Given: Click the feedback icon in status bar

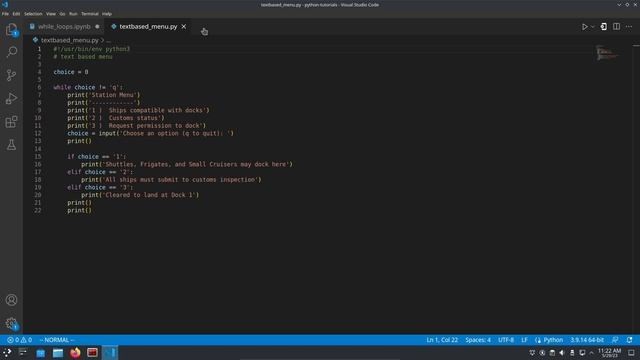Looking at the screenshot, I should (615, 340).
